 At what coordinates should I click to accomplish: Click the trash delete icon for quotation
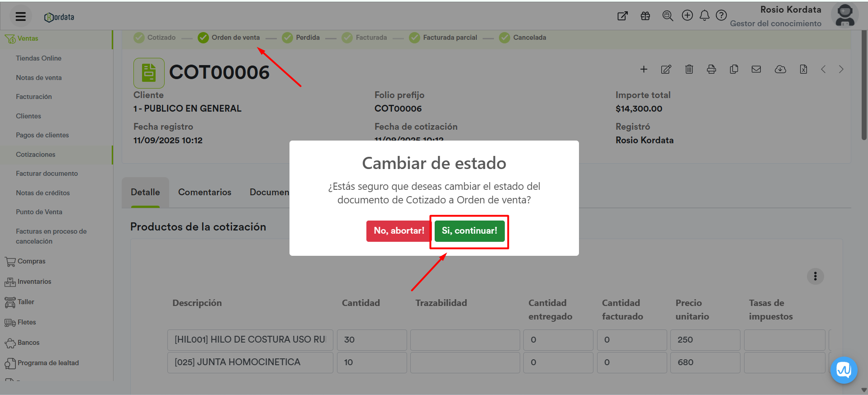[689, 69]
